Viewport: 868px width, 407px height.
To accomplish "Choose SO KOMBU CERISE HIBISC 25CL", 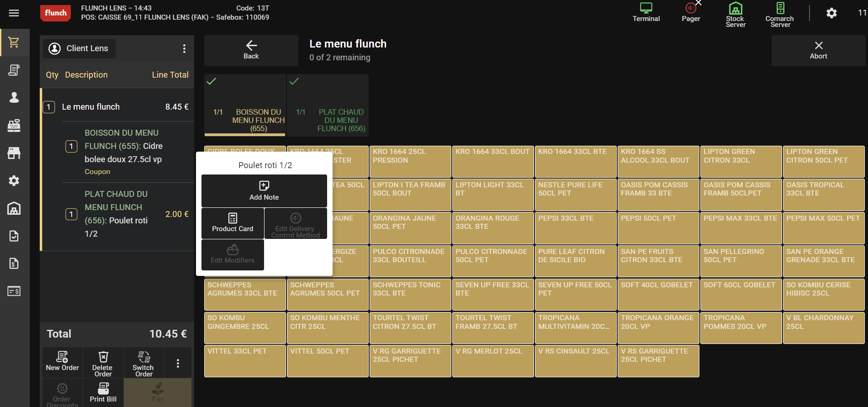I will [824, 295].
